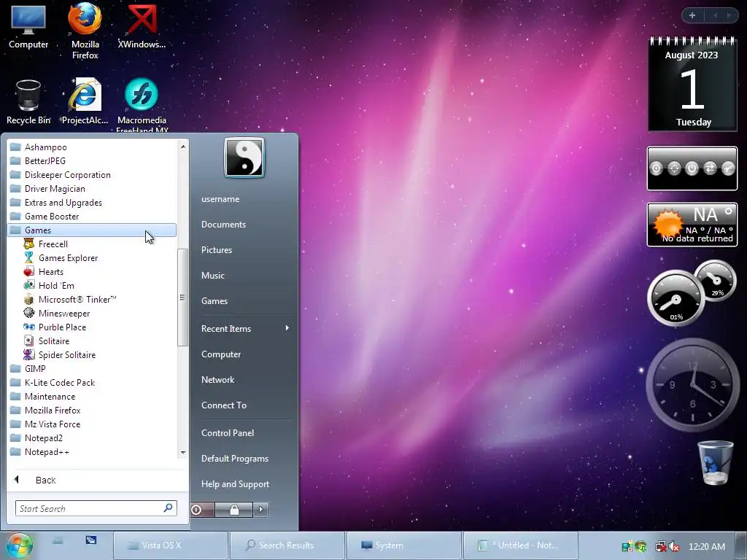
Task: Open Microsoft Tinker game
Action: [x=77, y=299]
